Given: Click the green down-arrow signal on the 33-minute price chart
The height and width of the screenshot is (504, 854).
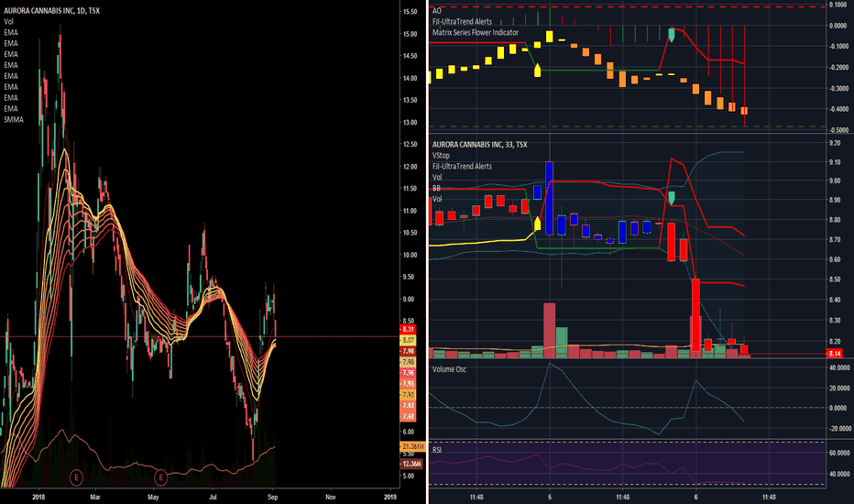Looking at the screenshot, I should 672,198.
